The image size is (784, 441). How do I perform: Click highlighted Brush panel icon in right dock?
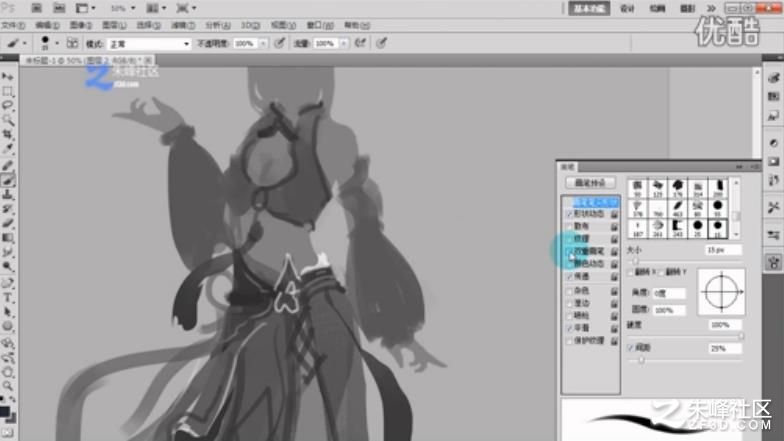coord(773,262)
